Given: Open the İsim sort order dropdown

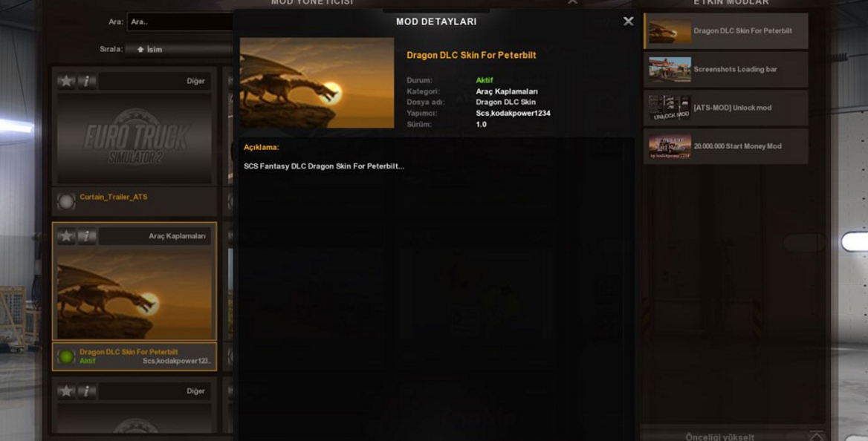Looking at the screenshot, I should click(179, 49).
